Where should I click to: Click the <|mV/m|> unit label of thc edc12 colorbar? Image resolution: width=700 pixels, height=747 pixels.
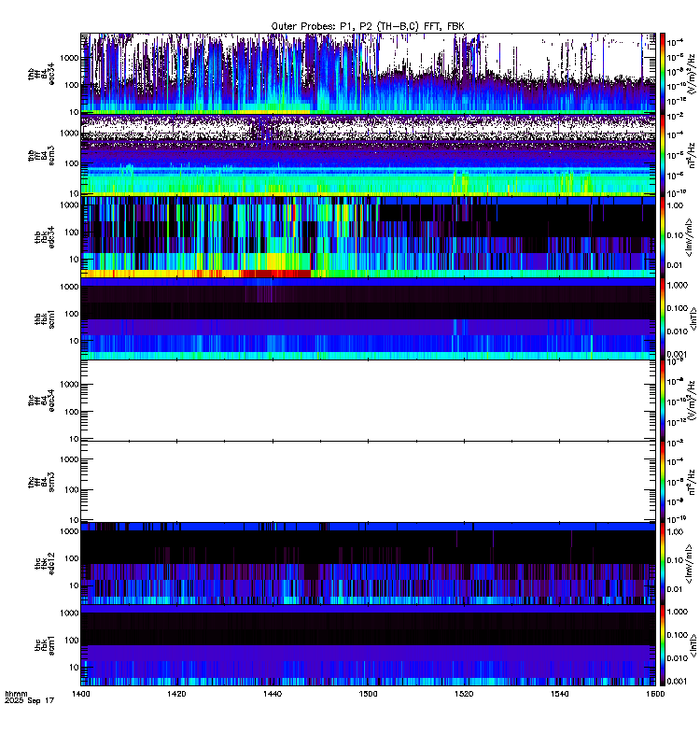(x=689, y=564)
